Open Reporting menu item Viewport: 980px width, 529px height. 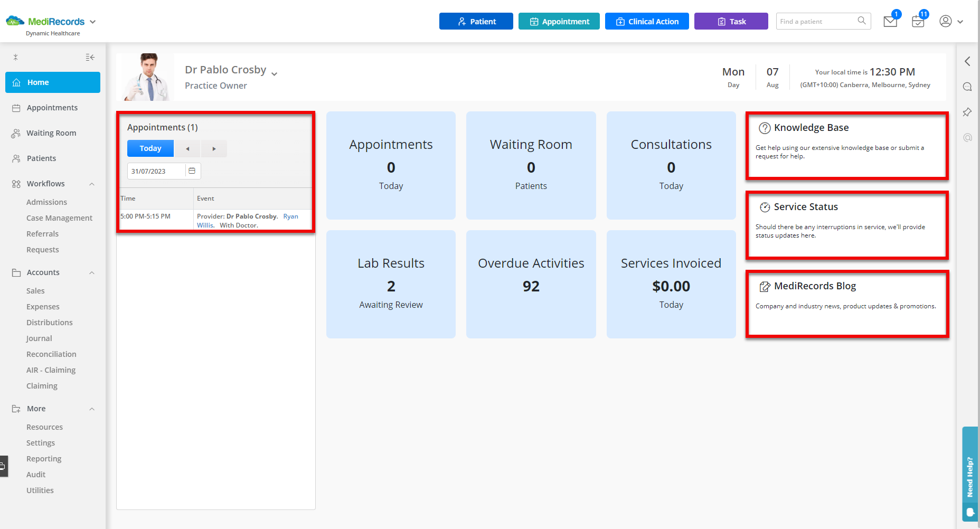click(x=44, y=459)
